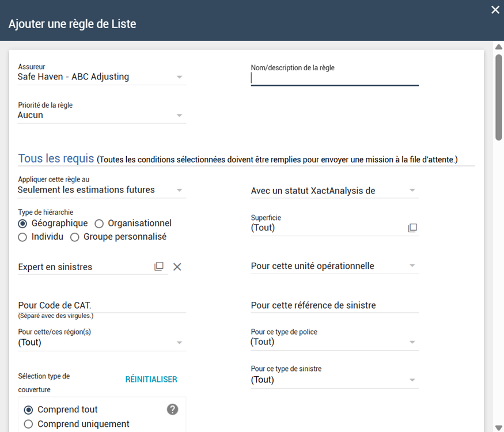Open the Expert en sinistres selection icon
Viewport: 504px width, 432px height.
[x=159, y=267]
